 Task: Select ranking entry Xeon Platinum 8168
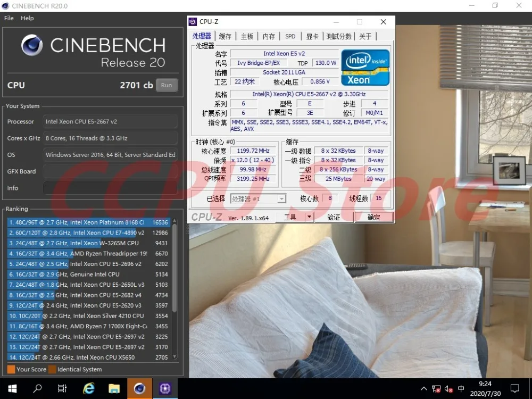[88, 222]
